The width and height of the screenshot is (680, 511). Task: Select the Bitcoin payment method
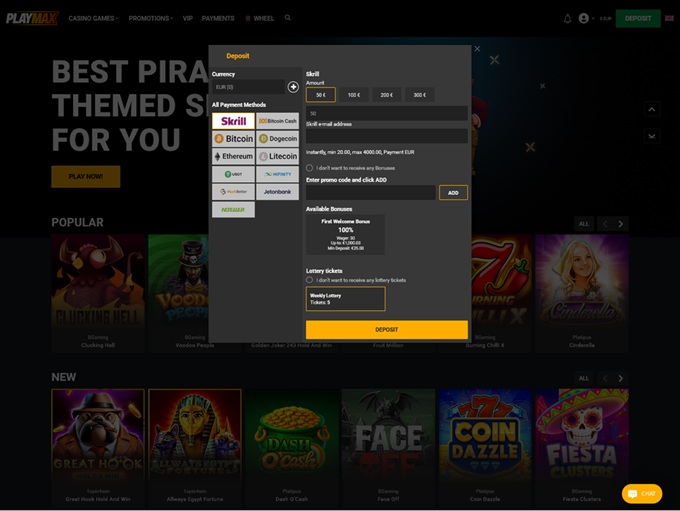233,139
